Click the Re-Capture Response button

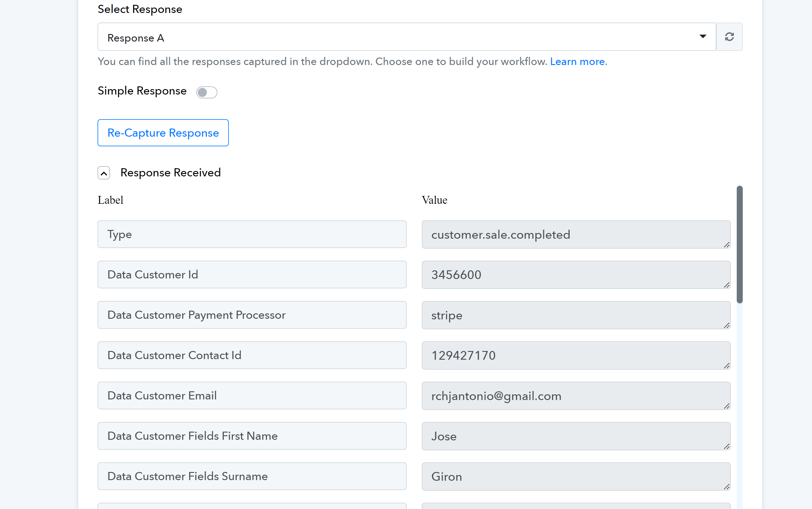(163, 133)
